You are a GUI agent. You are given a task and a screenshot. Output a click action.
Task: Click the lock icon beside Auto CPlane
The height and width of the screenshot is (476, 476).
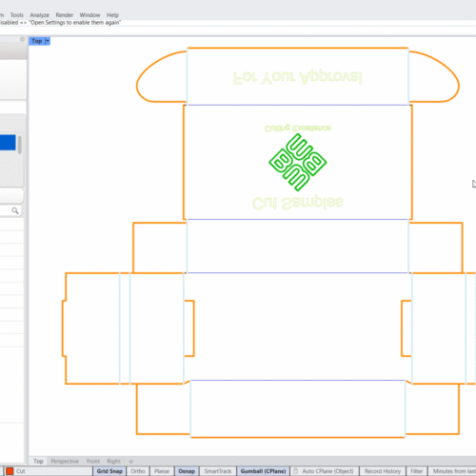[x=295, y=471]
